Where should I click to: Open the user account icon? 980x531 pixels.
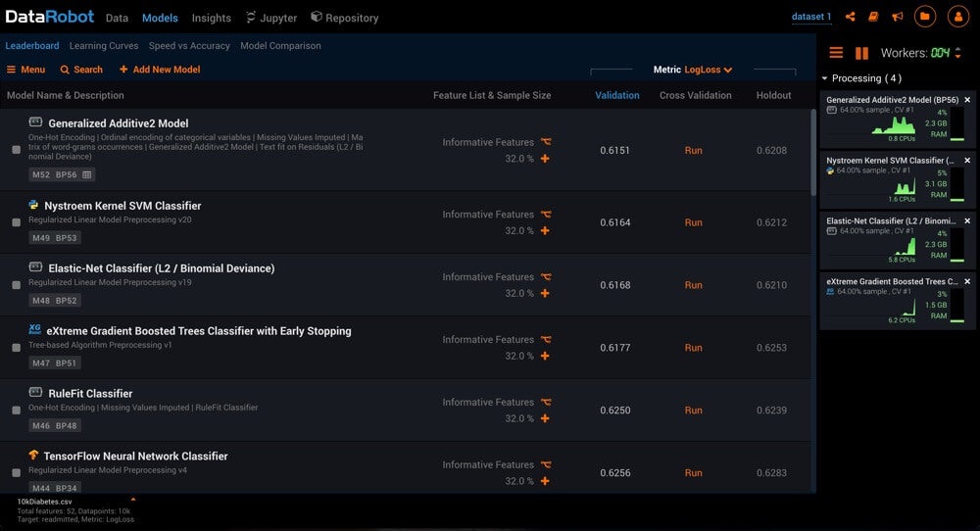(x=958, y=17)
